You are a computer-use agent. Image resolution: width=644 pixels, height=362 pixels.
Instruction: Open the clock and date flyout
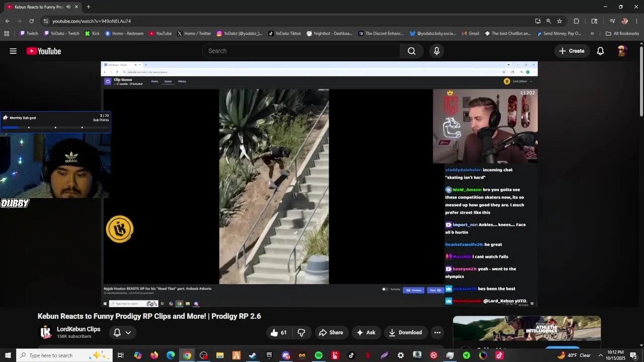coord(615,355)
